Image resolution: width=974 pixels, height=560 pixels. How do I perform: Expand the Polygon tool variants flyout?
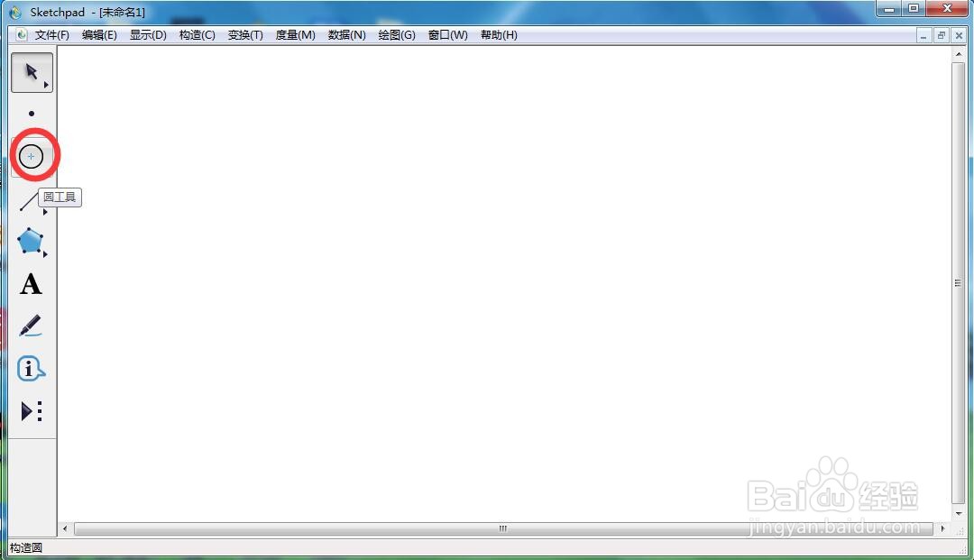pos(45,253)
